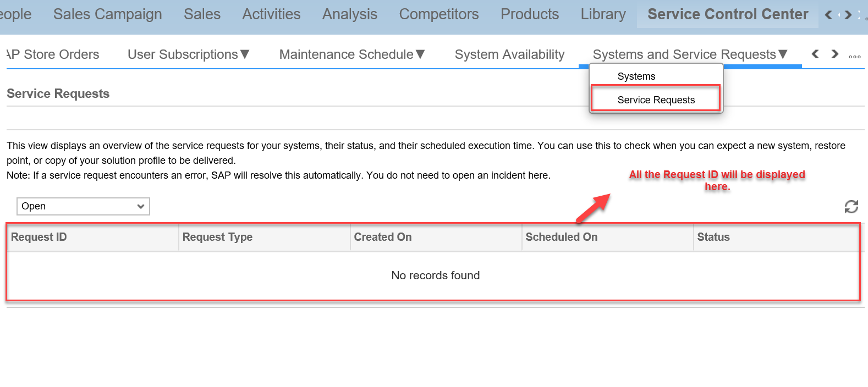Open the Products tab
This screenshot has height=387, width=868.
[530, 14]
